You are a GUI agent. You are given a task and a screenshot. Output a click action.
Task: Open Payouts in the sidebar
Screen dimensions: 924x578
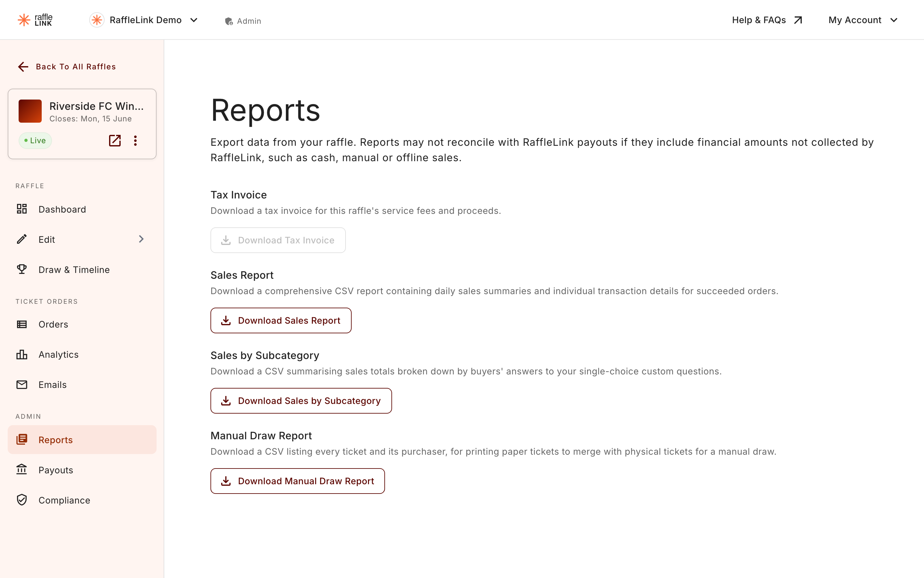pos(82,470)
